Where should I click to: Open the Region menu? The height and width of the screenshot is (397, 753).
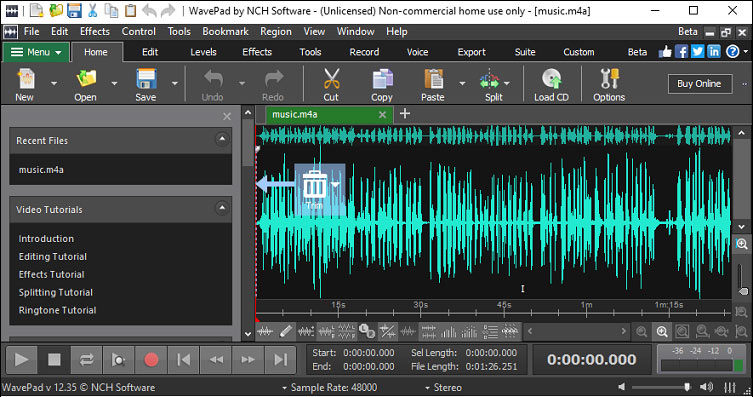click(276, 32)
